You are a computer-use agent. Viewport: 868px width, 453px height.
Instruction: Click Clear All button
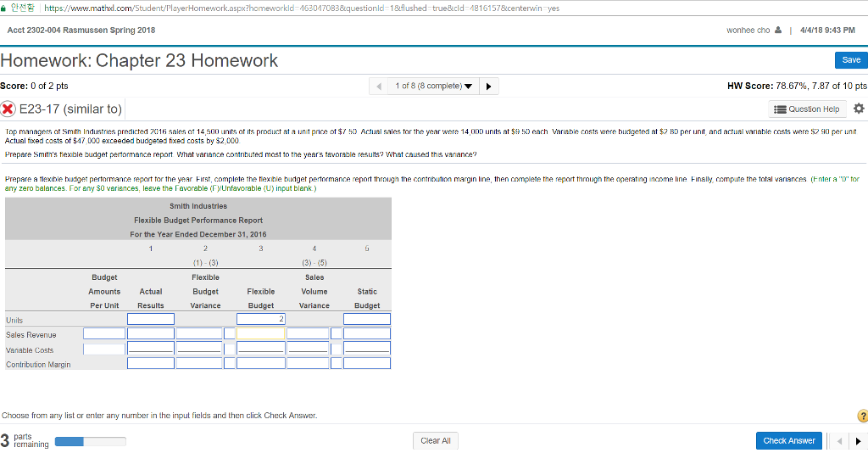point(436,441)
